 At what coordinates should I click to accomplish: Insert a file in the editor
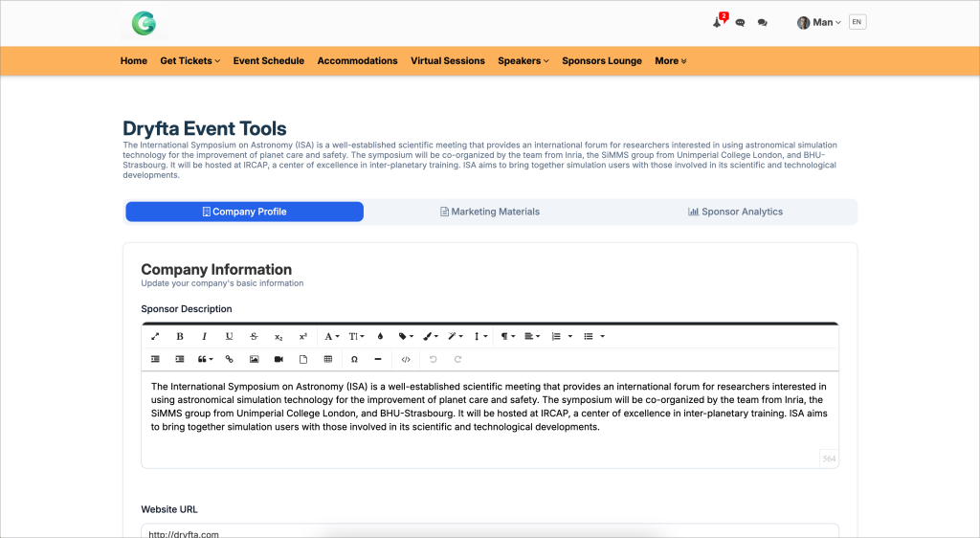tap(303, 359)
